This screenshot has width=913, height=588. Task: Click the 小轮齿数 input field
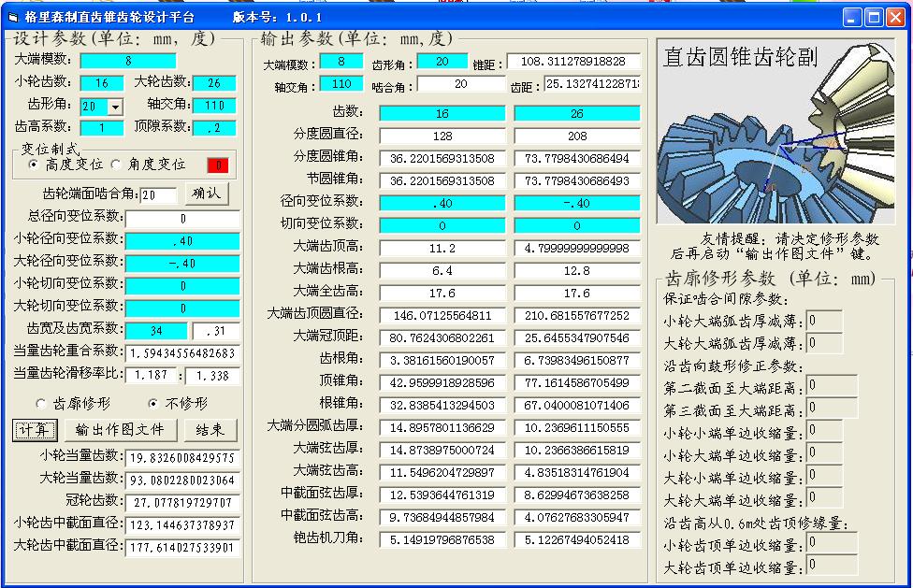point(102,83)
